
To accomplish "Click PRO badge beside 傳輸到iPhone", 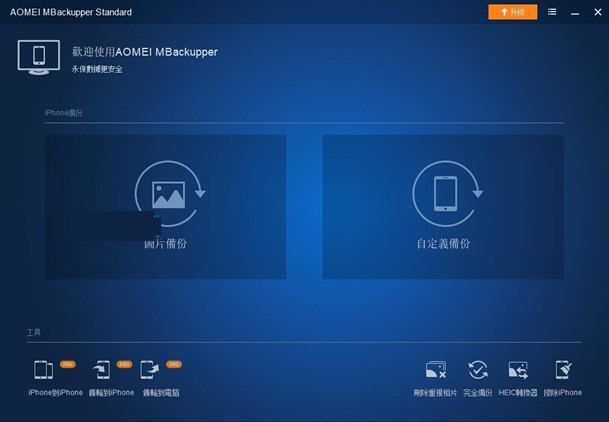I will tap(124, 364).
